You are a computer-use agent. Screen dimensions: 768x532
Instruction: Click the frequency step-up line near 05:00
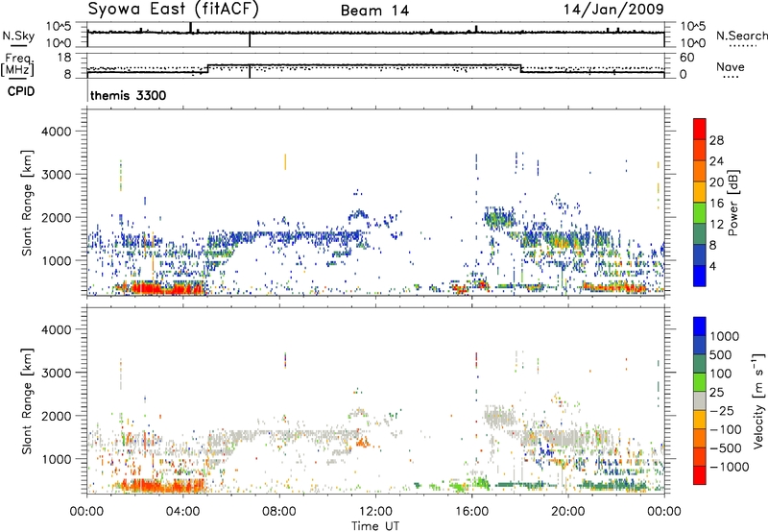pyautogui.click(x=208, y=68)
